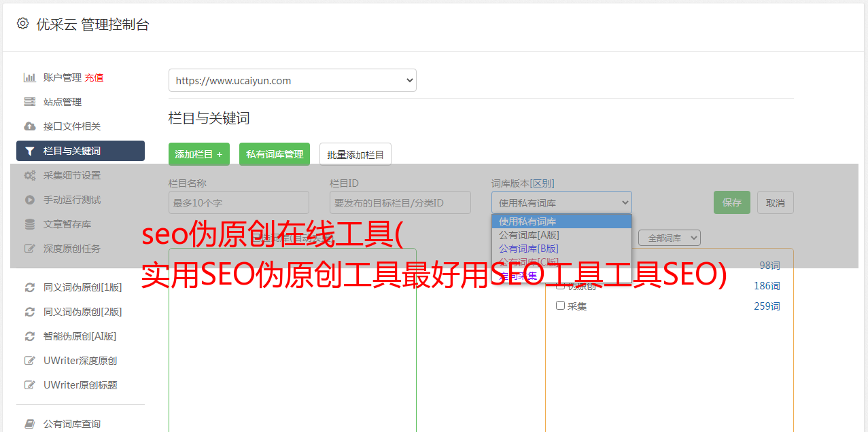Focus the 栏目名称 input field
868x432 pixels.
(239, 202)
